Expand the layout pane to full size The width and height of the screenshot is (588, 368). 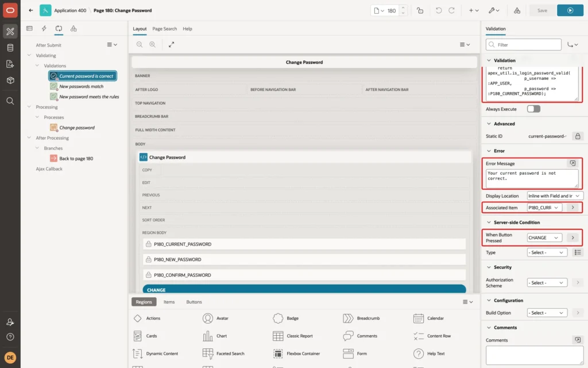pos(171,44)
